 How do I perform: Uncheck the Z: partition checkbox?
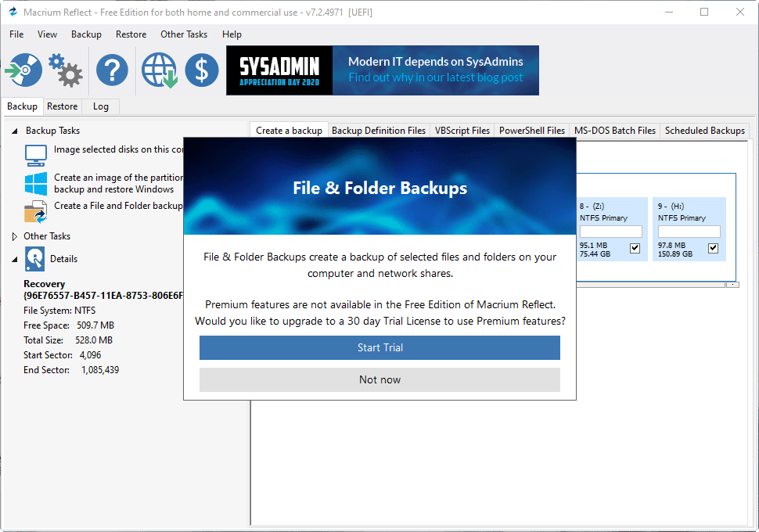coord(635,248)
